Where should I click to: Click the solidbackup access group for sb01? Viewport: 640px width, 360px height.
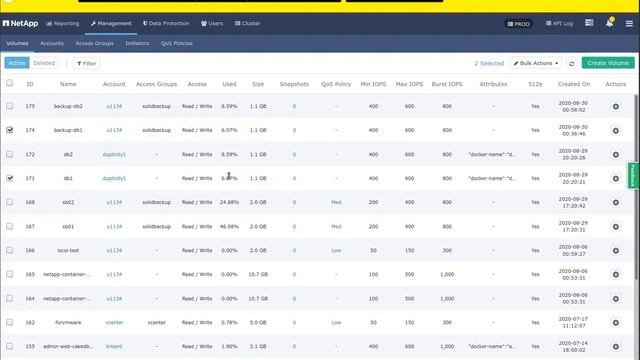(156, 226)
